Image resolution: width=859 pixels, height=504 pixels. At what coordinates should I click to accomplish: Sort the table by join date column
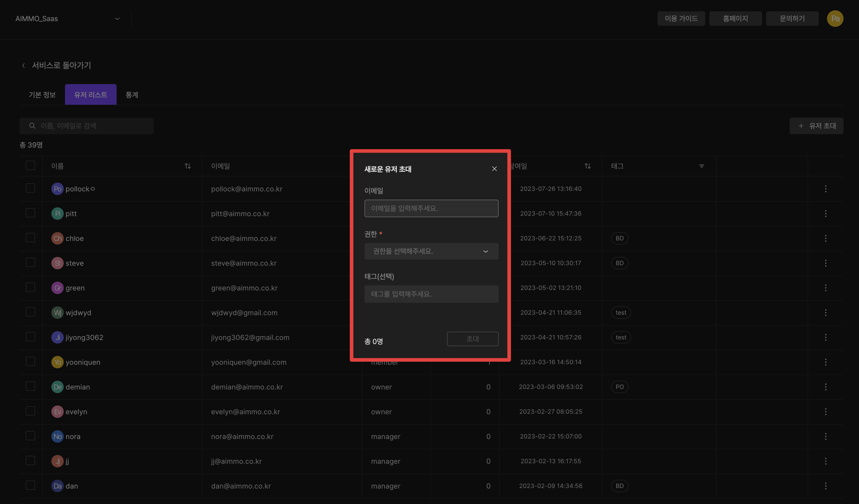tap(588, 166)
